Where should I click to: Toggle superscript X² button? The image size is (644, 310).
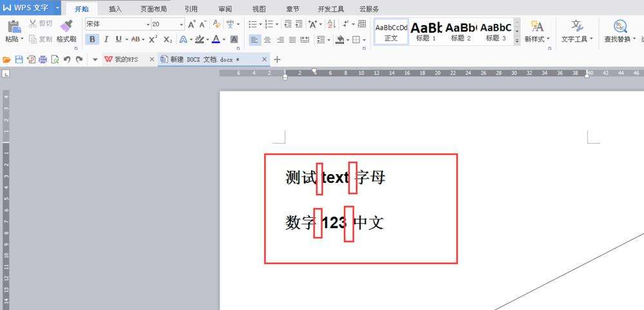[153, 39]
